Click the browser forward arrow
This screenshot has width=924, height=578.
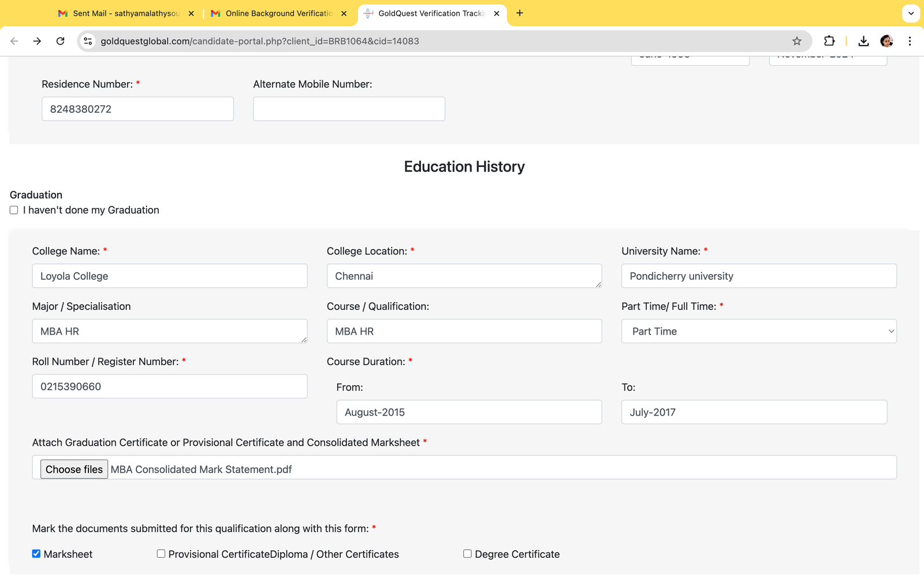[x=37, y=41]
